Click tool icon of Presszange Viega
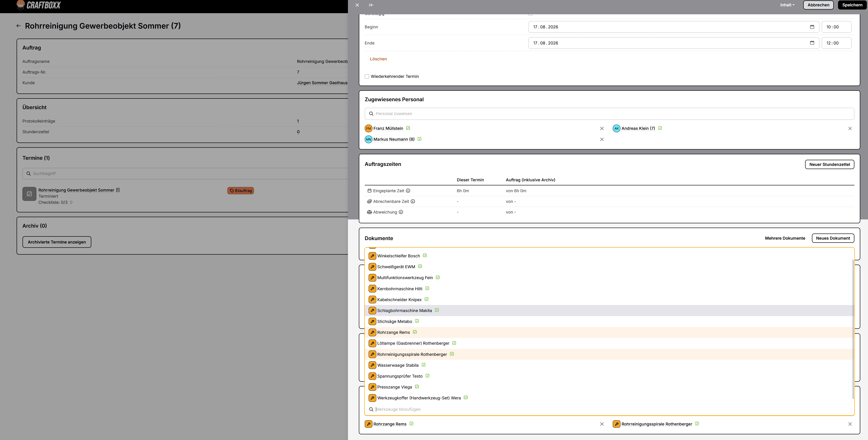 372,387
